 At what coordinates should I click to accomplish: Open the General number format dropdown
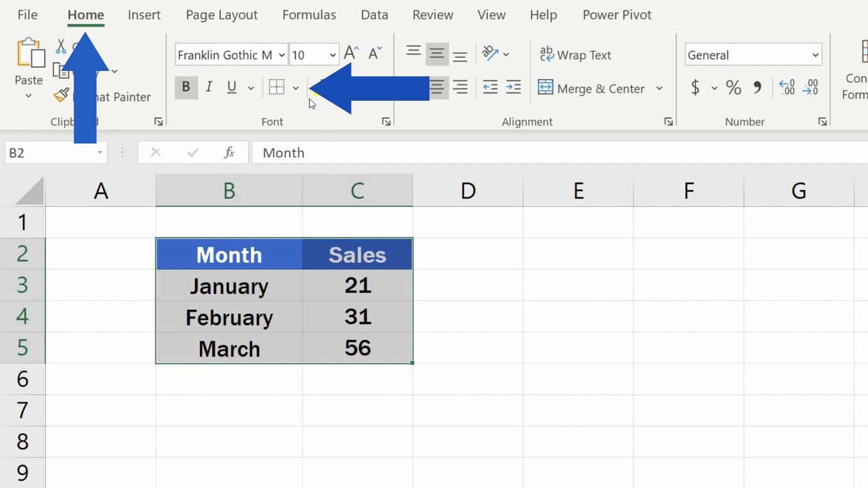[814, 54]
